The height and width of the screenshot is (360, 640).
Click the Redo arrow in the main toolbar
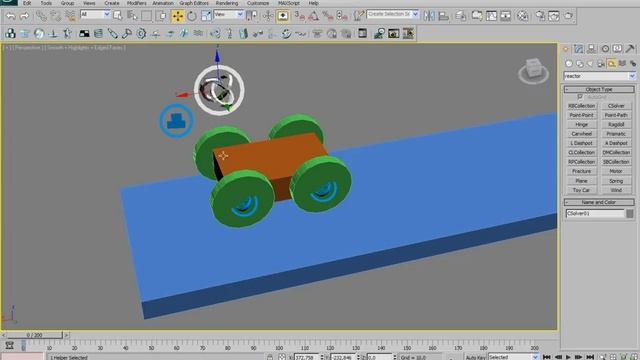24,16
